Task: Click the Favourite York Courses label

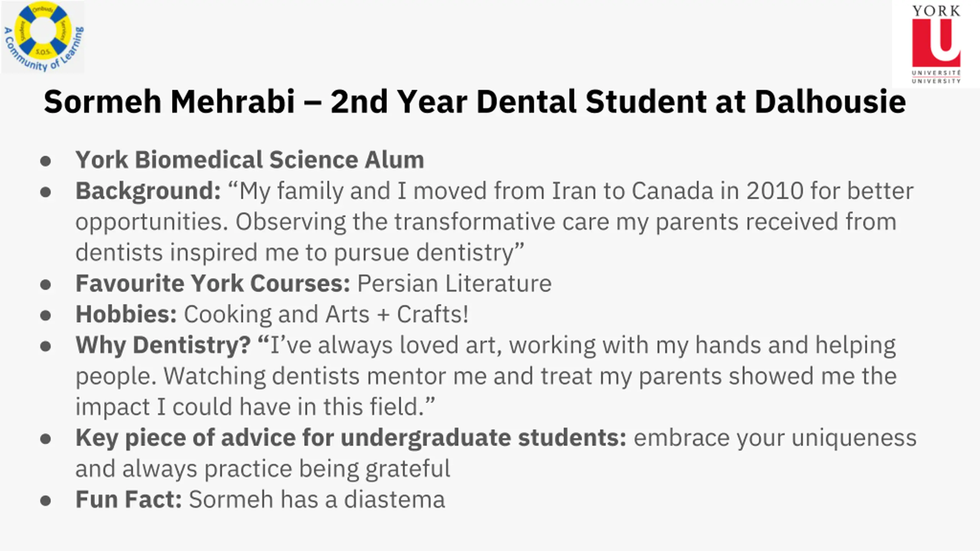Action: (x=213, y=284)
